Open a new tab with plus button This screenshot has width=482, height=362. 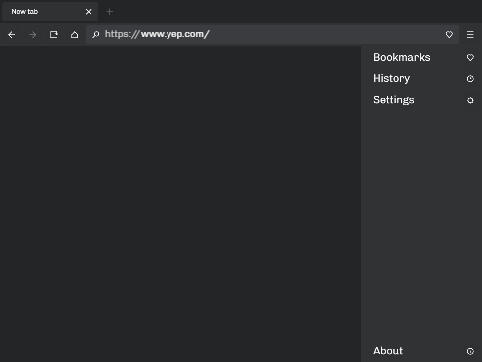pos(110,12)
